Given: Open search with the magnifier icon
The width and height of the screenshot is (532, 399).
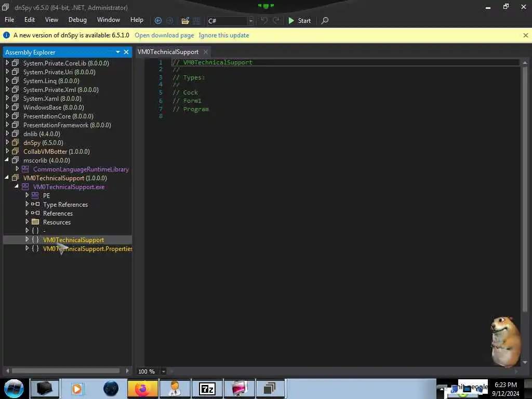Looking at the screenshot, I should [x=325, y=21].
